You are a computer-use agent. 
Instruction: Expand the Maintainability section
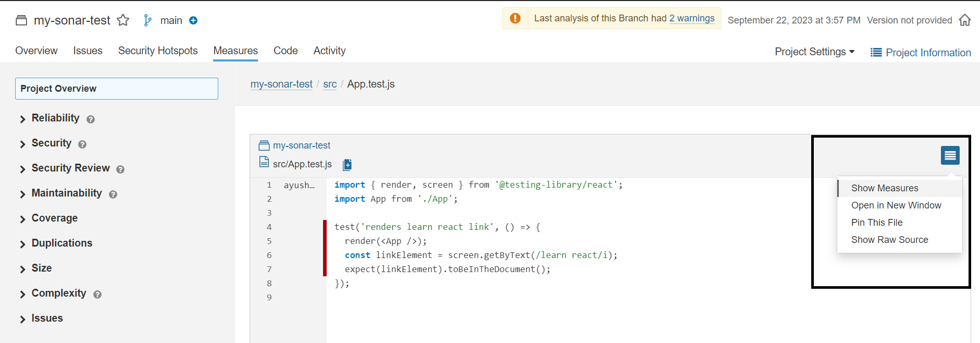point(22,194)
